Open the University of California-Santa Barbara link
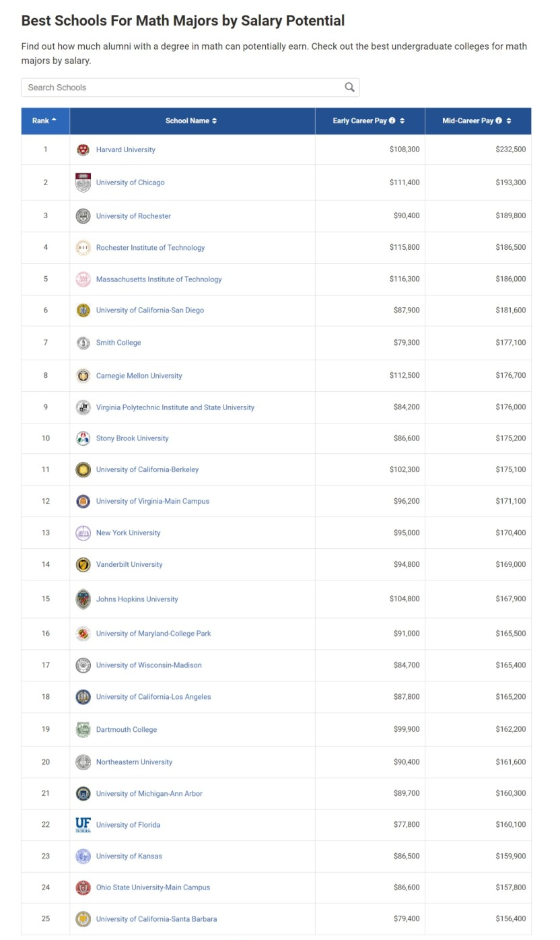The height and width of the screenshot is (940, 560). pyautogui.click(x=157, y=919)
